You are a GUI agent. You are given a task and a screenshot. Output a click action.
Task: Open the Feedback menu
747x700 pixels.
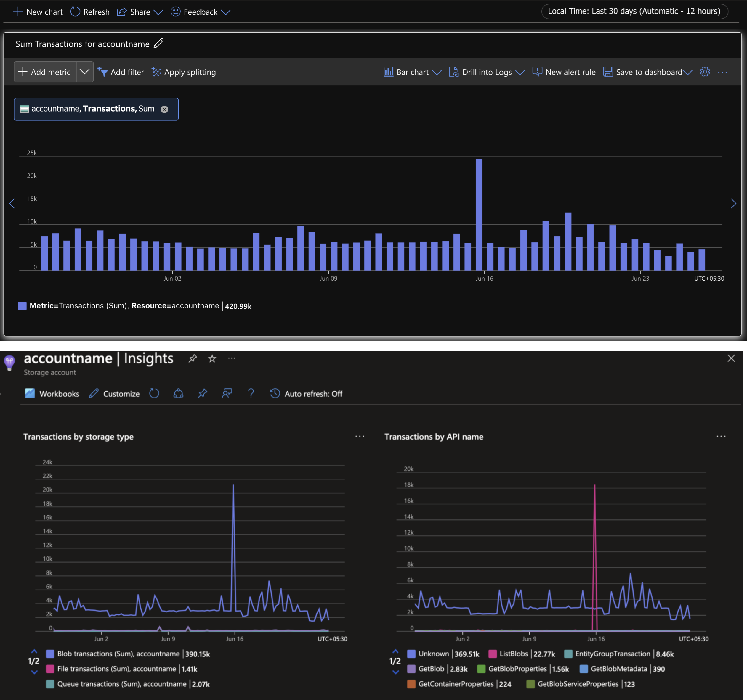tap(200, 12)
